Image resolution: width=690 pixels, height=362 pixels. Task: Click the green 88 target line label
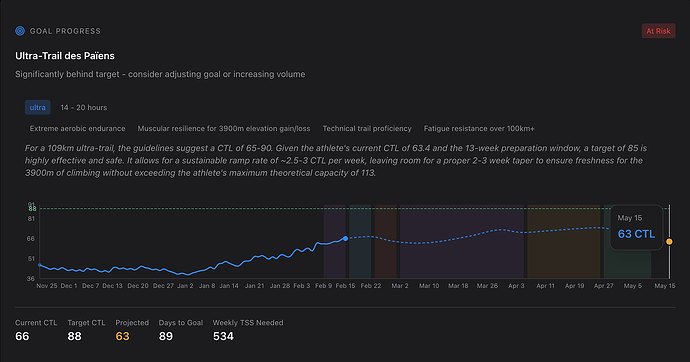point(32,209)
